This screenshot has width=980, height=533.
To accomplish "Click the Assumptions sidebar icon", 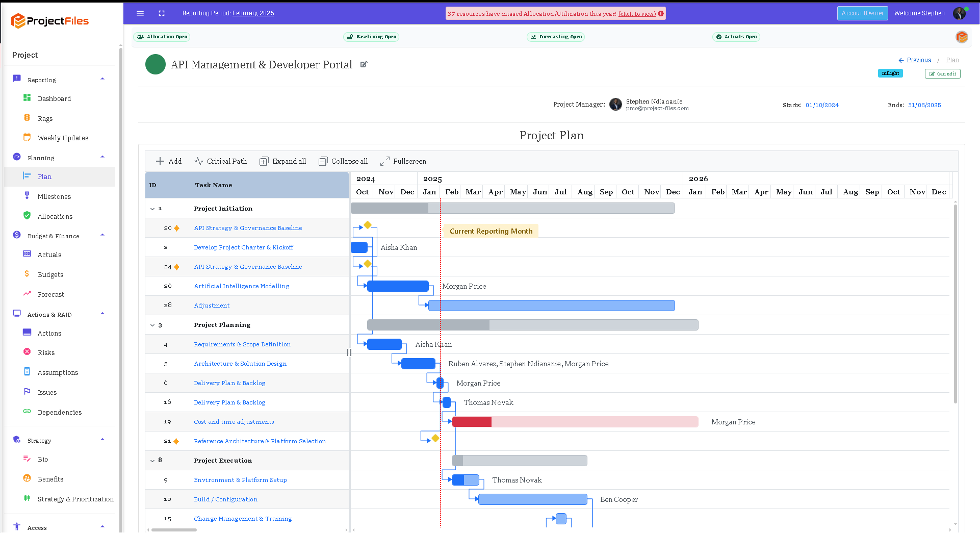I will (x=27, y=372).
